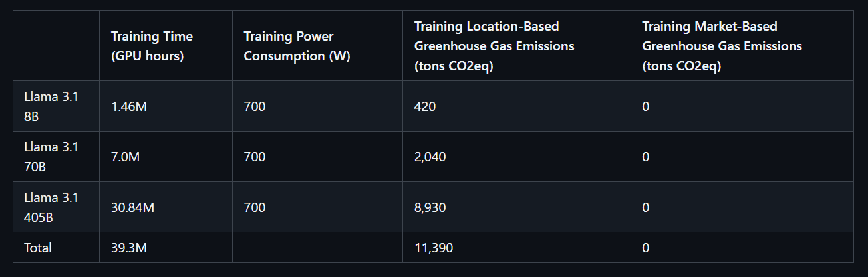Click the market-based 0 cell in Total row
The image size is (868, 277).
(x=646, y=248)
